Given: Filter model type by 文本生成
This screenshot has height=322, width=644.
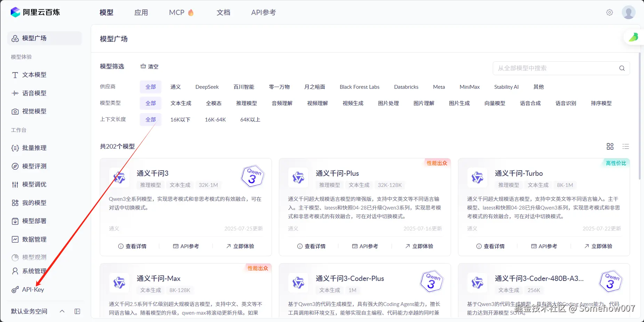Looking at the screenshot, I should 181,103.
